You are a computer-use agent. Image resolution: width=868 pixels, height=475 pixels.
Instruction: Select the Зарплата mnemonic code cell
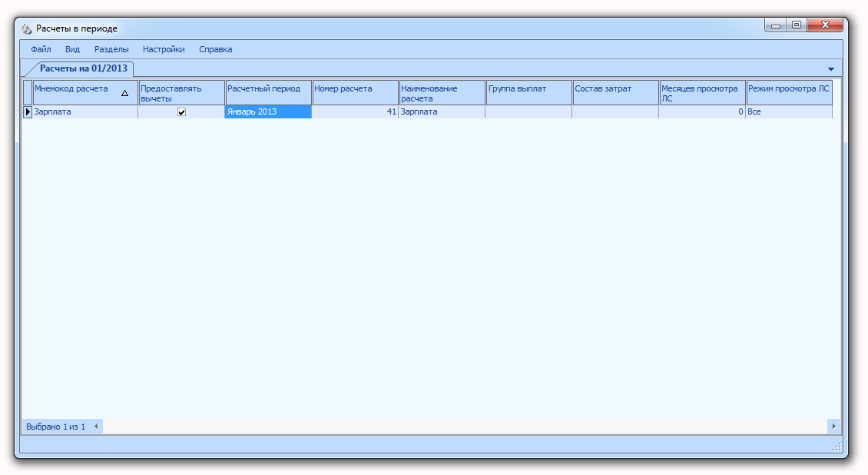(x=85, y=111)
